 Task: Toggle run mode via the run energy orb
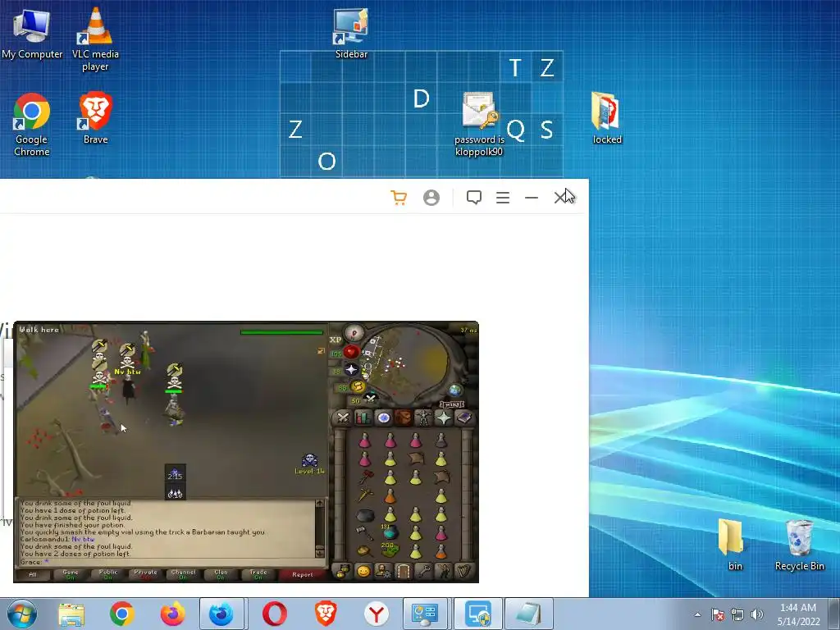pyautogui.click(x=358, y=386)
